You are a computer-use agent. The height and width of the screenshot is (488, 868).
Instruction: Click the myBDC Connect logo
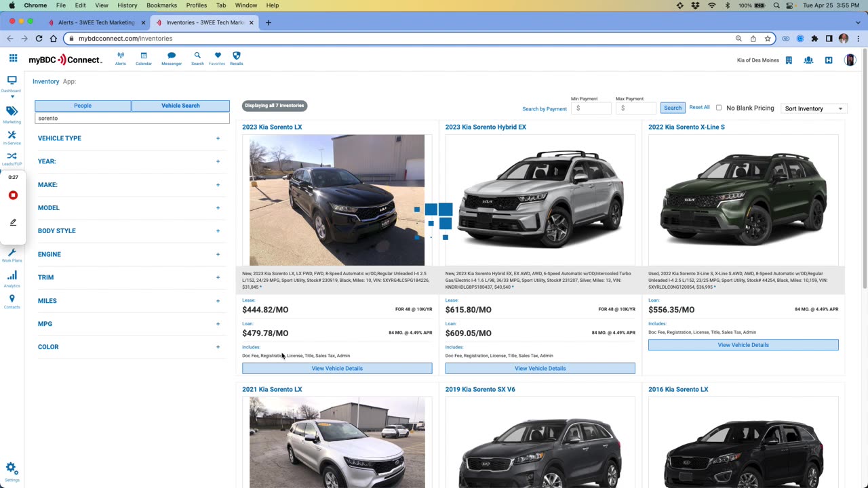coord(65,60)
